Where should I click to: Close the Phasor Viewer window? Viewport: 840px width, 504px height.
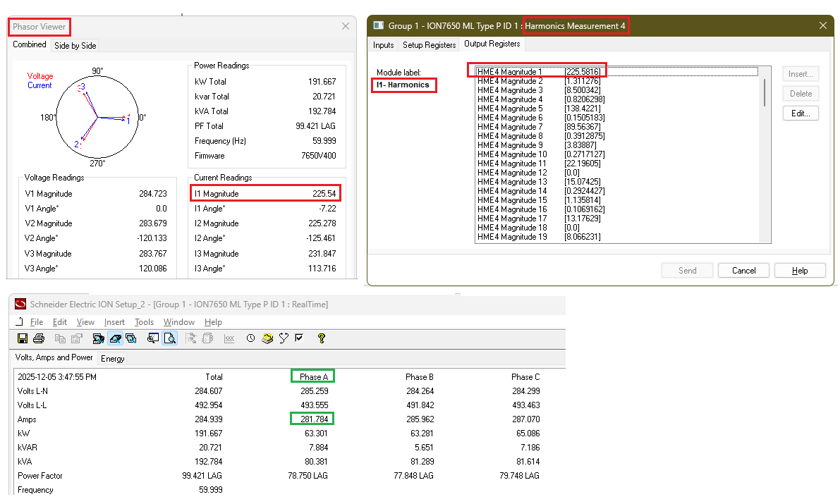click(346, 26)
